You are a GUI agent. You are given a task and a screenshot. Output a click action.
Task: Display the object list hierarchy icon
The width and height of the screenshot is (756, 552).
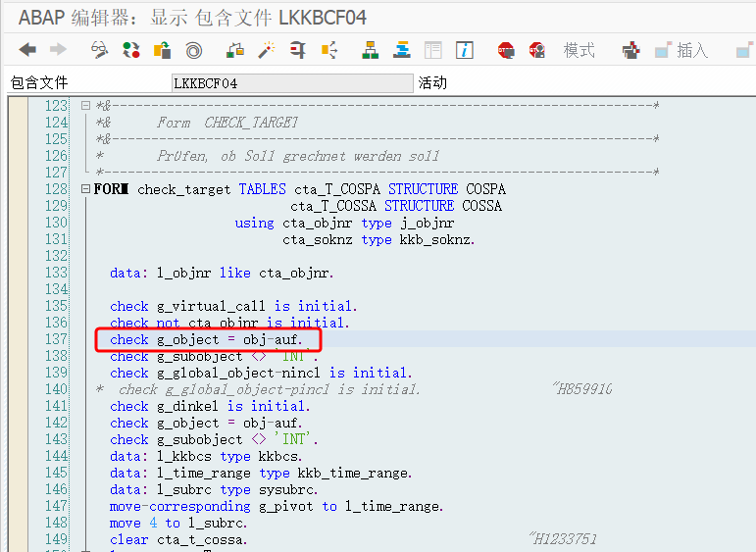point(371,50)
